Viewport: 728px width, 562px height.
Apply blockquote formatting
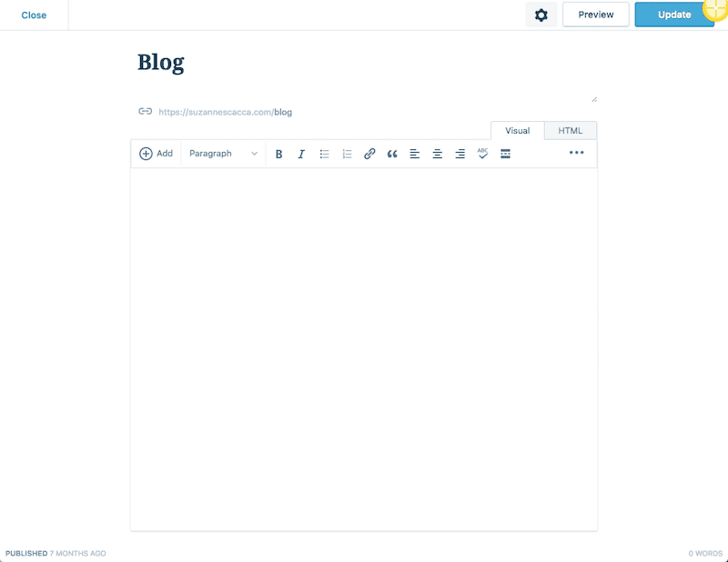[x=392, y=154]
